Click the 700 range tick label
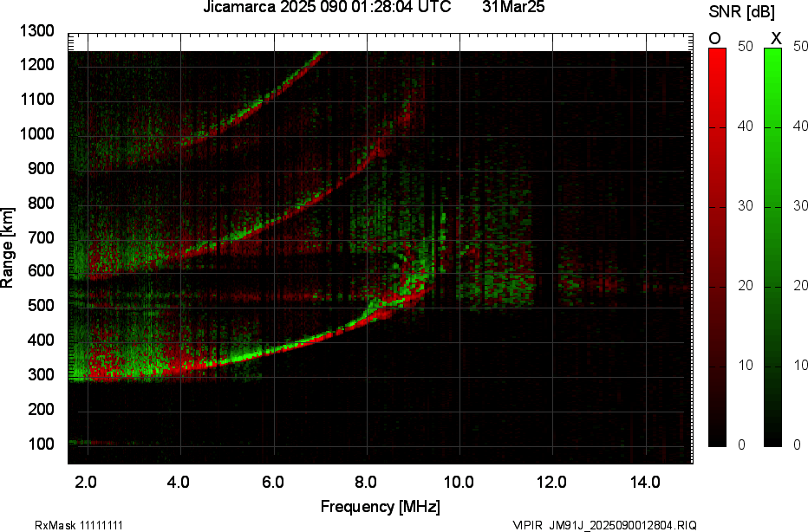This screenshot has height=532, width=808. [41, 237]
